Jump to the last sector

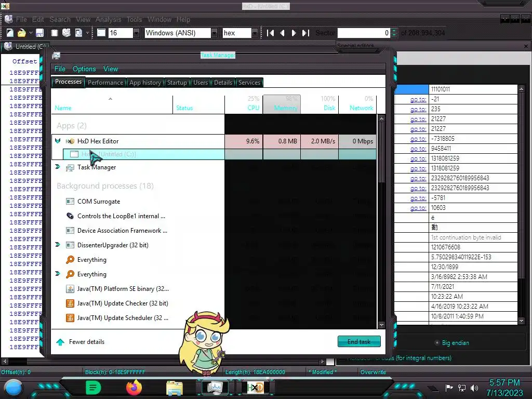click(305, 33)
